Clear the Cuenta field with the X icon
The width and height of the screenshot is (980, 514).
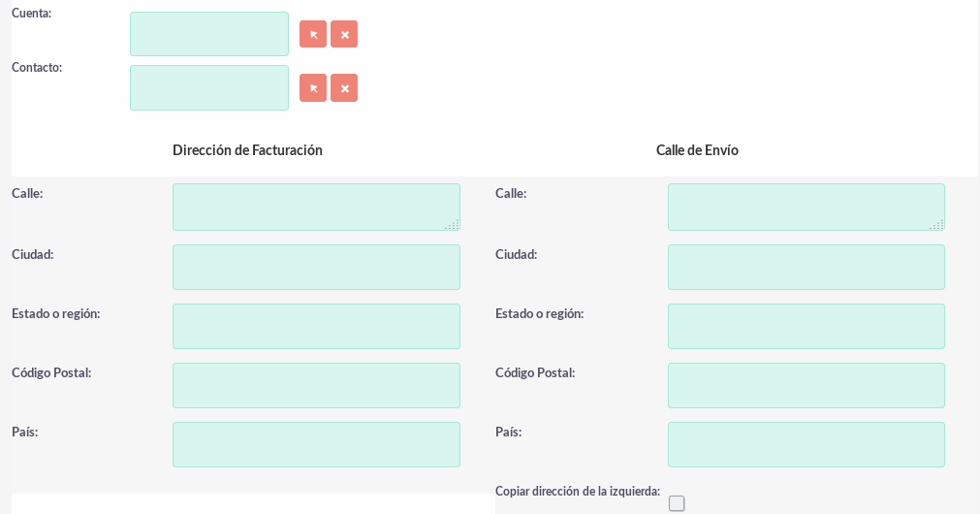[x=344, y=34]
